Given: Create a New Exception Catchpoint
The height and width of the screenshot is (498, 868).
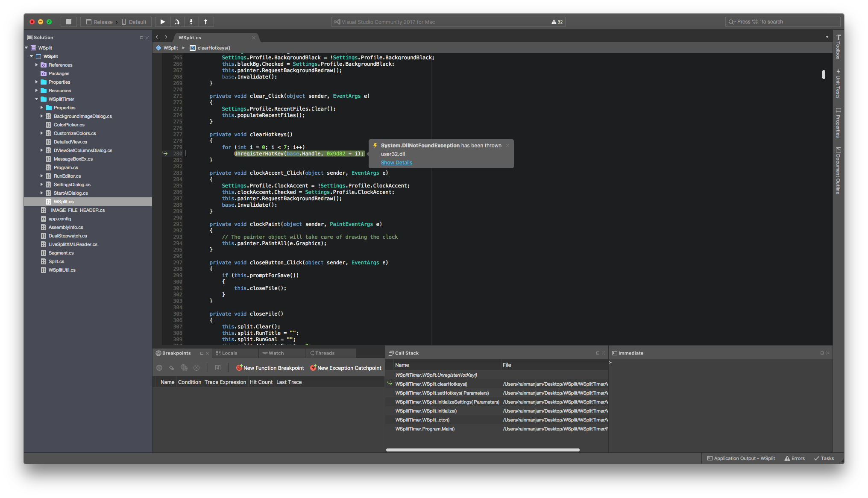Looking at the screenshot, I should (x=345, y=368).
